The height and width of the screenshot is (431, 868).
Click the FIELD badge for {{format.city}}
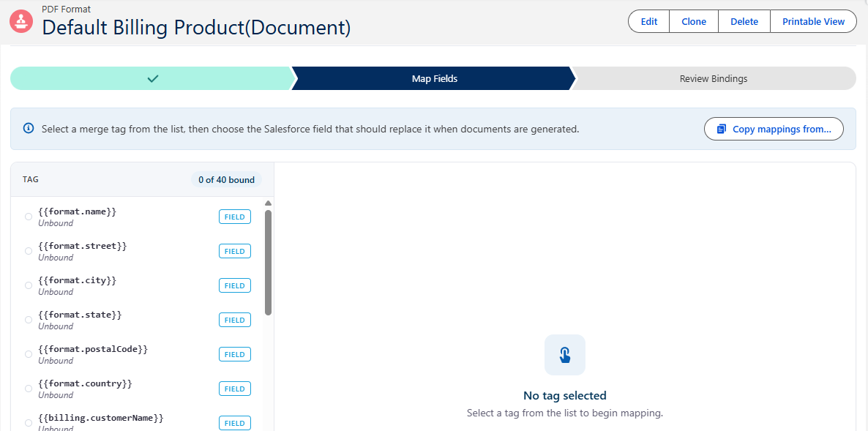tap(235, 285)
